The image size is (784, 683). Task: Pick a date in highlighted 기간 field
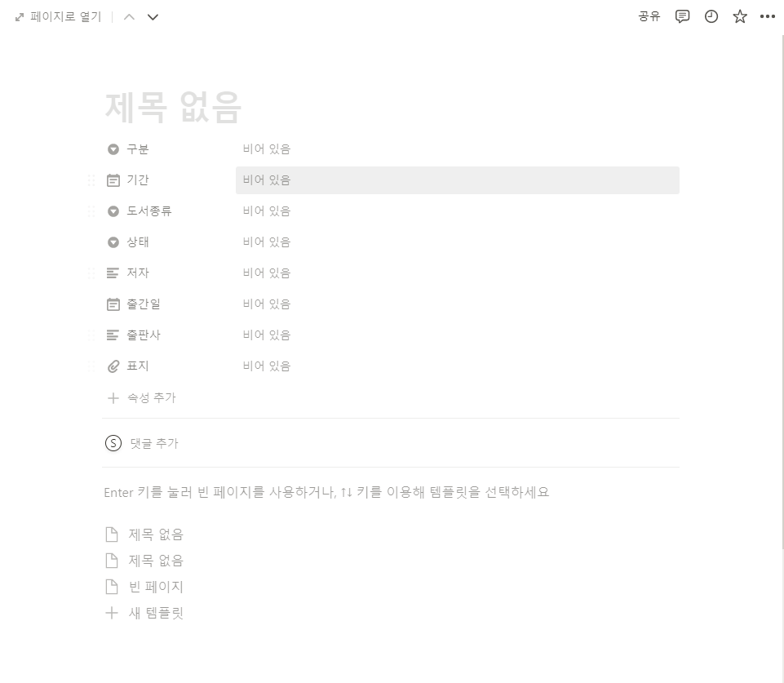458,180
